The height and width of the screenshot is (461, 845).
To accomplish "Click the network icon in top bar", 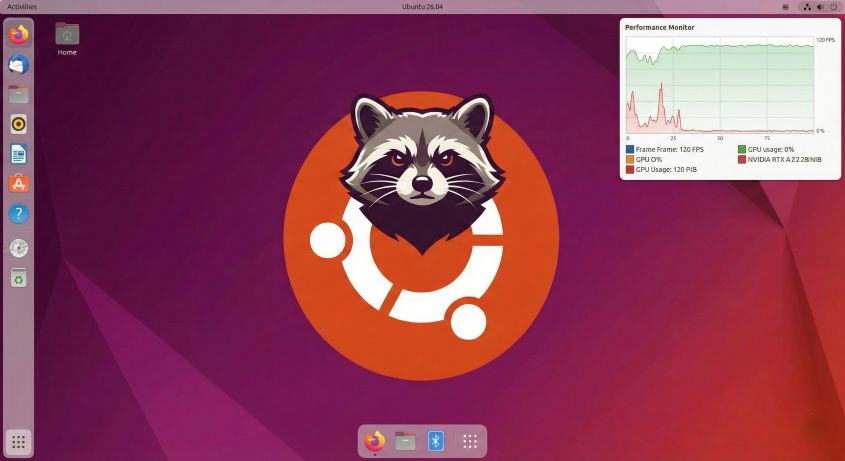I will pyautogui.click(x=807, y=7).
